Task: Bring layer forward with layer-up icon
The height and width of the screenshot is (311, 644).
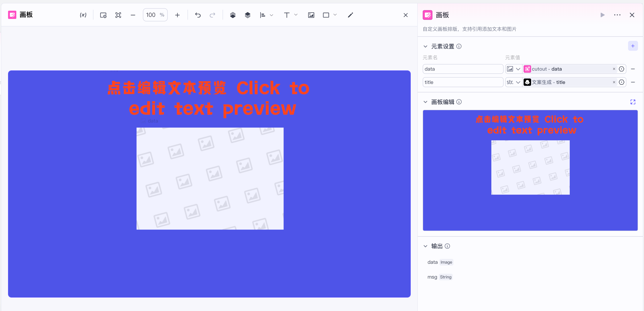Action: tap(233, 15)
